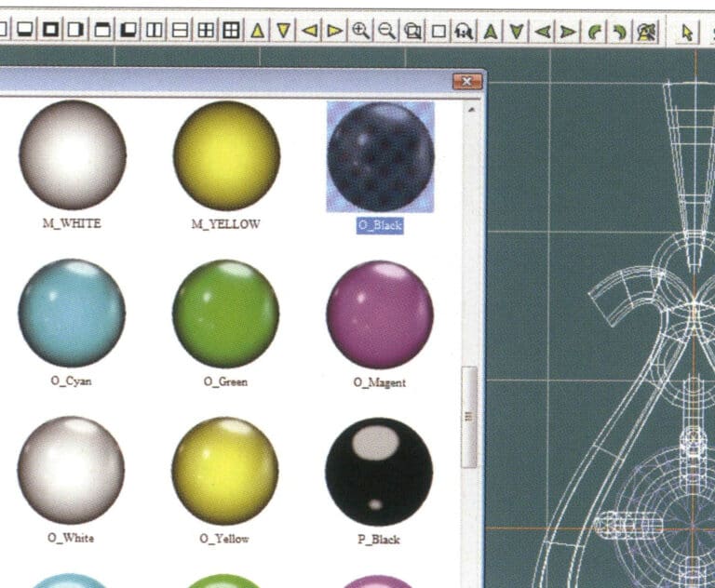Viewport: 715px width, 588px height.
Task: Pick the O_Green material sphere
Action: pyautogui.click(x=225, y=314)
